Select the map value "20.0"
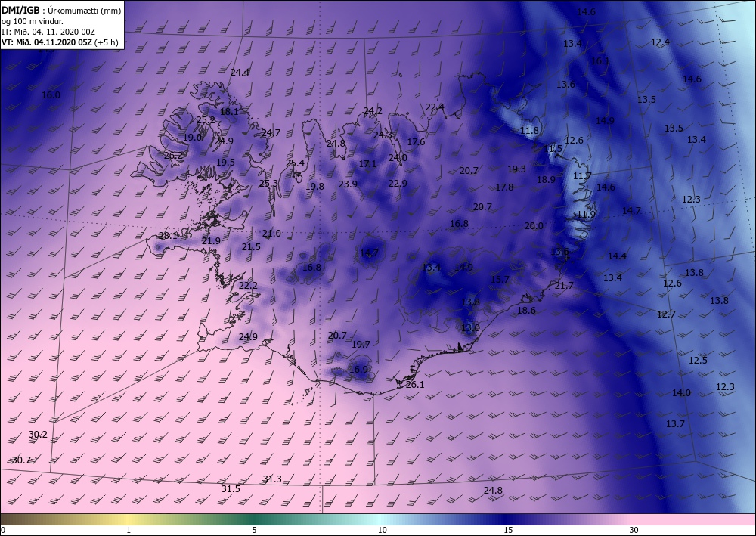 tap(534, 225)
